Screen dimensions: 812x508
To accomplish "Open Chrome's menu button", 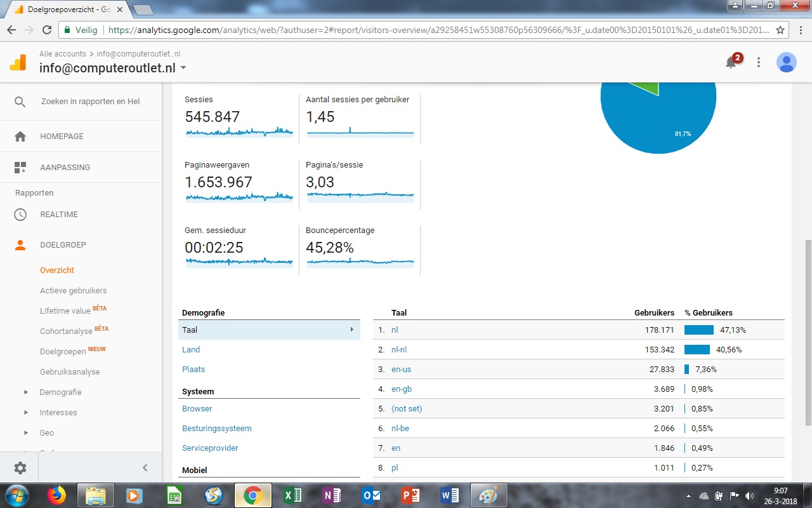I will 801,30.
